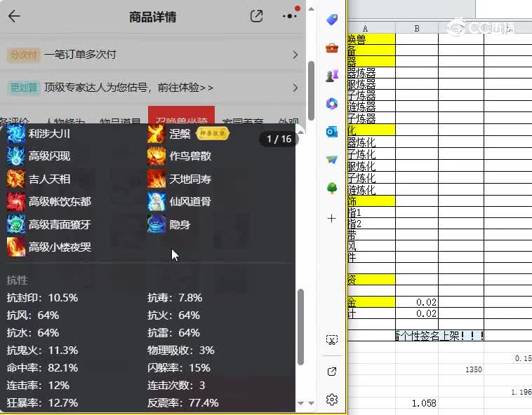Expand the 顶级专家达人为您估号 row chevron

(295, 88)
